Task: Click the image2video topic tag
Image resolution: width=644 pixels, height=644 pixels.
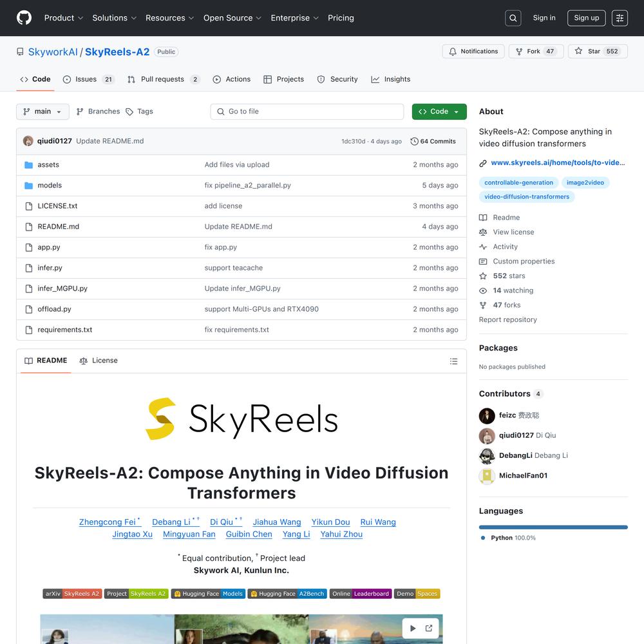Action: [585, 183]
